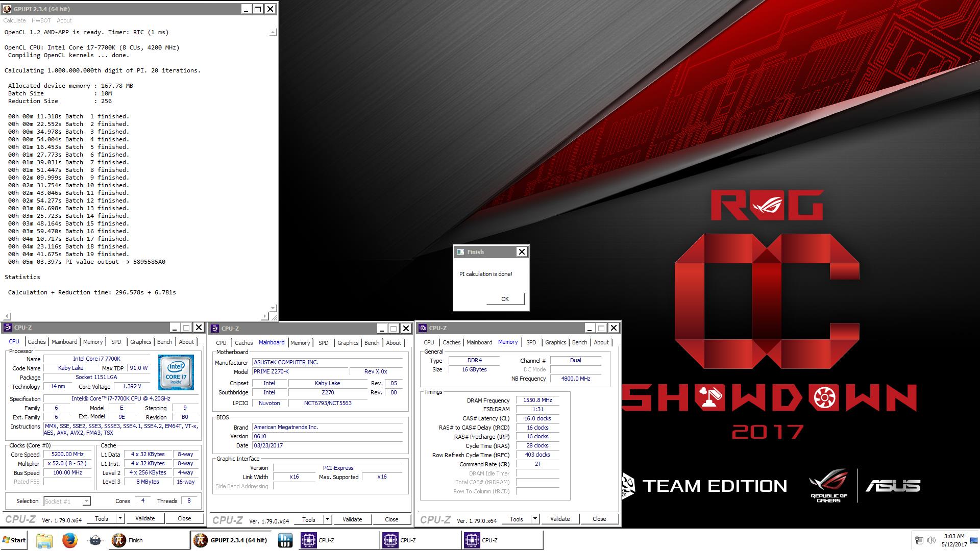Click Tools button in left CPU-Z
980x551 pixels.
click(x=102, y=518)
